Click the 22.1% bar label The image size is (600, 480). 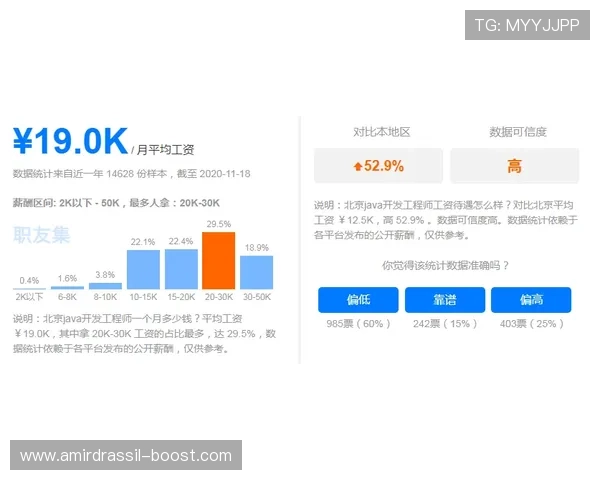143,242
